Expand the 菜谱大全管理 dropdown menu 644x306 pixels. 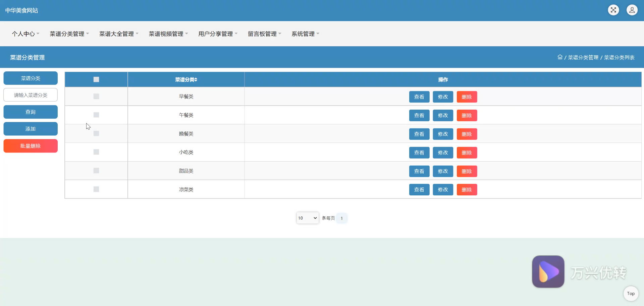(x=119, y=34)
